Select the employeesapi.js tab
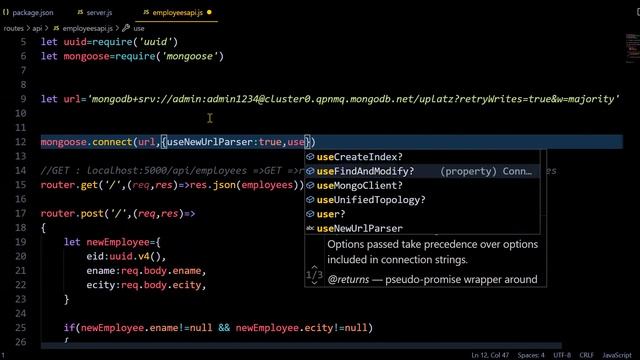Image resolution: width=640 pixels, height=360 pixels. point(178,13)
